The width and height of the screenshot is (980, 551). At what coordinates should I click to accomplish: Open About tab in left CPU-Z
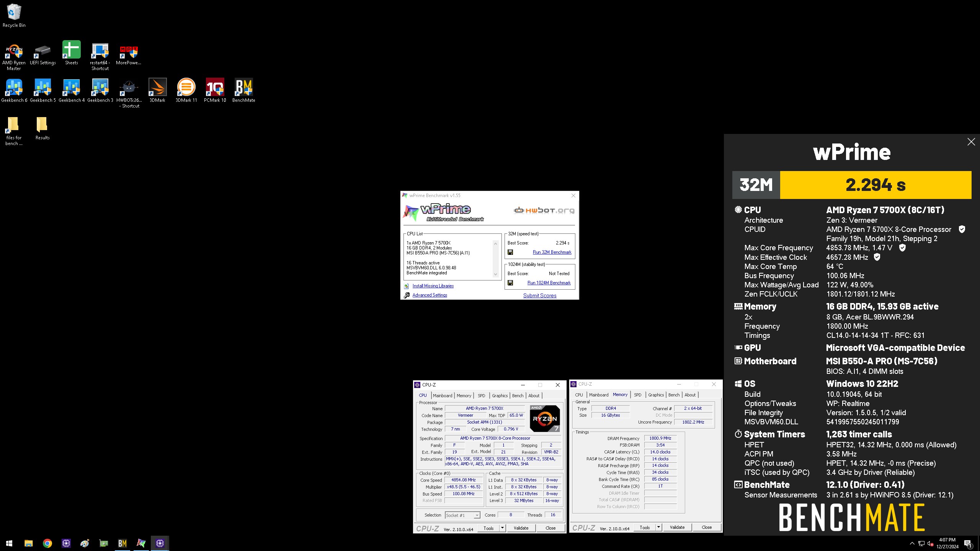coord(534,396)
